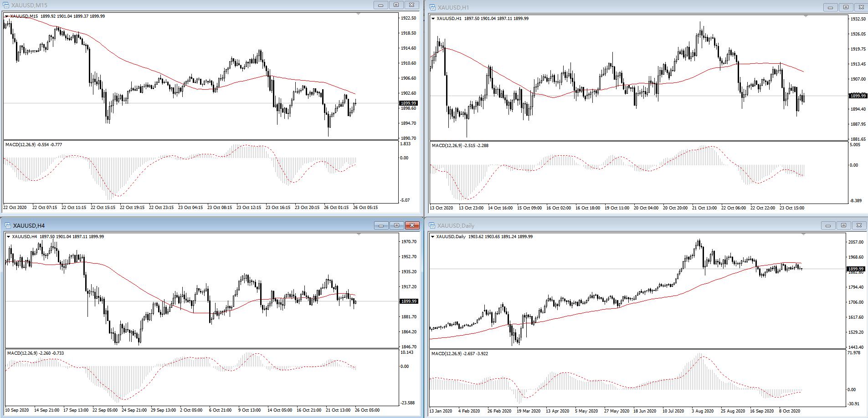Expand the triangle beside XAUUSD,H1 chart label
Viewport: 868px width, 418px height.
pyautogui.click(x=433, y=19)
